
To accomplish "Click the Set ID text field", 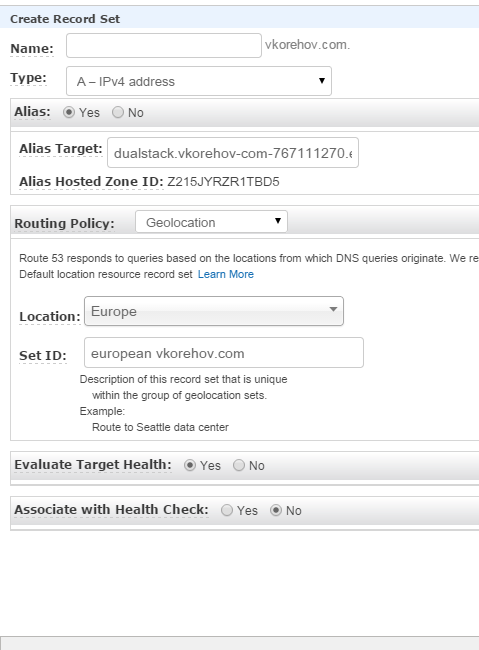I will point(224,352).
